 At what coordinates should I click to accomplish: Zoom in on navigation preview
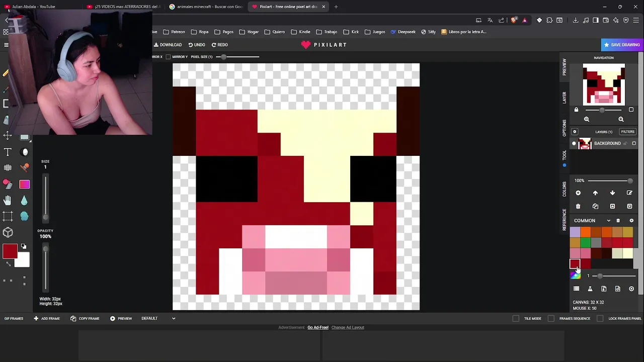pos(587,119)
